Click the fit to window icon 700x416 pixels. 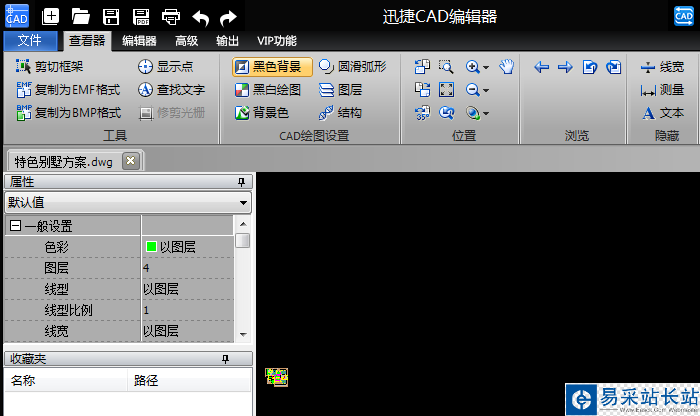pyautogui.click(x=446, y=90)
